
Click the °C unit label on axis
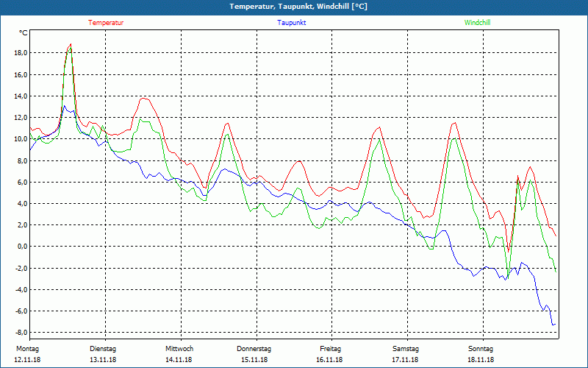point(24,32)
